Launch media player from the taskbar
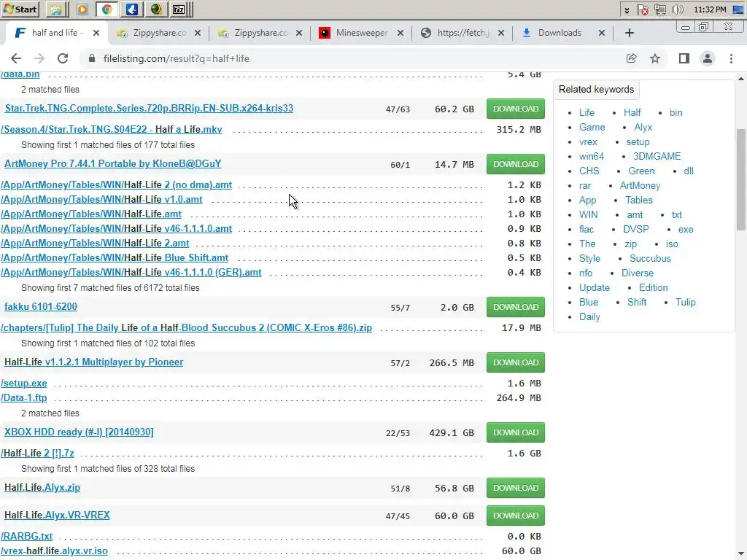Viewport: 747px width, 560px height. point(82,9)
